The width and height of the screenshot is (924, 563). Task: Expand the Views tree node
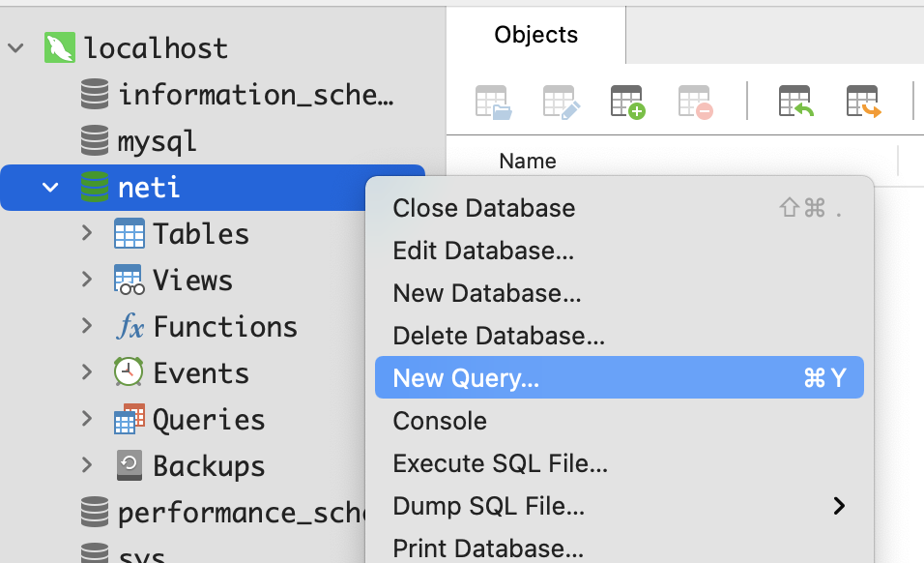coord(87,280)
